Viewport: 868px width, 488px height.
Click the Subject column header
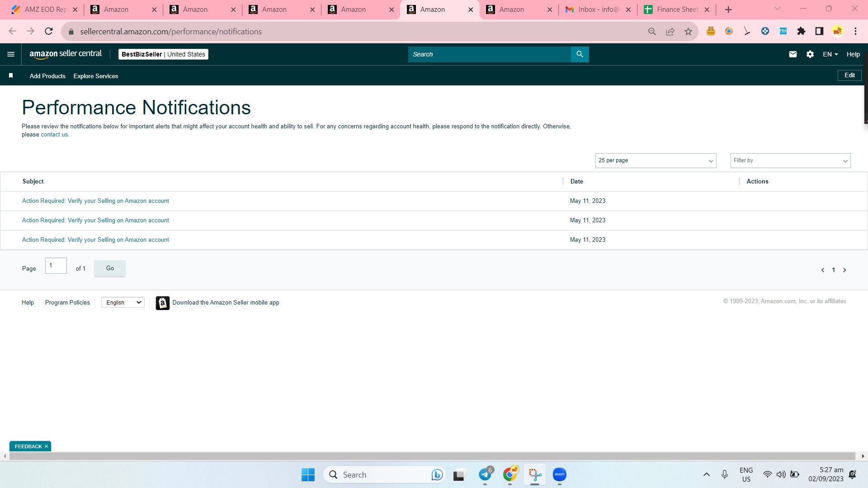coord(33,182)
